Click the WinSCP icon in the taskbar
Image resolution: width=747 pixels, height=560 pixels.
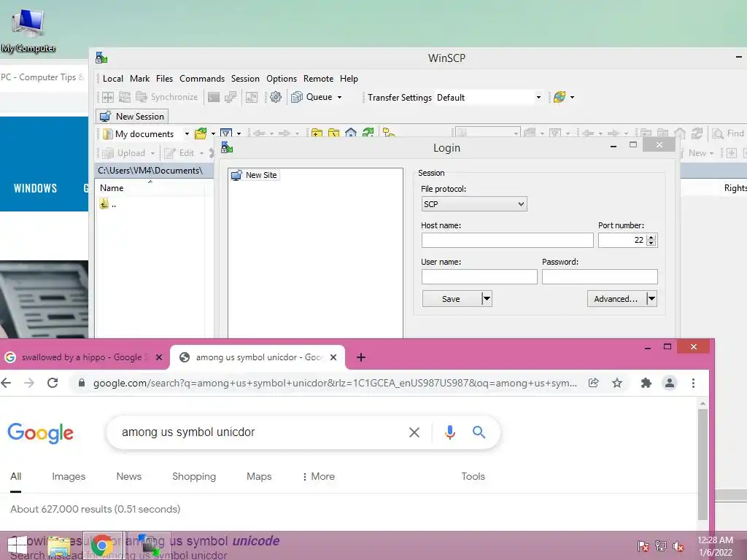tap(148, 546)
